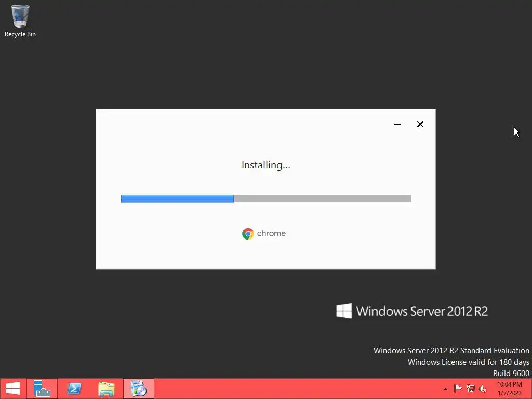Open File Explorer from the taskbar

tap(107, 389)
